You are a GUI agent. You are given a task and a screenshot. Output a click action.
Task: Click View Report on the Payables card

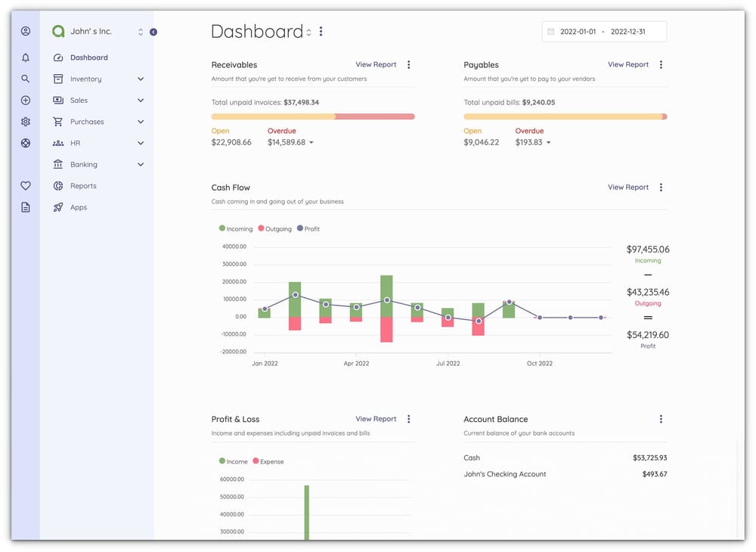click(627, 64)
